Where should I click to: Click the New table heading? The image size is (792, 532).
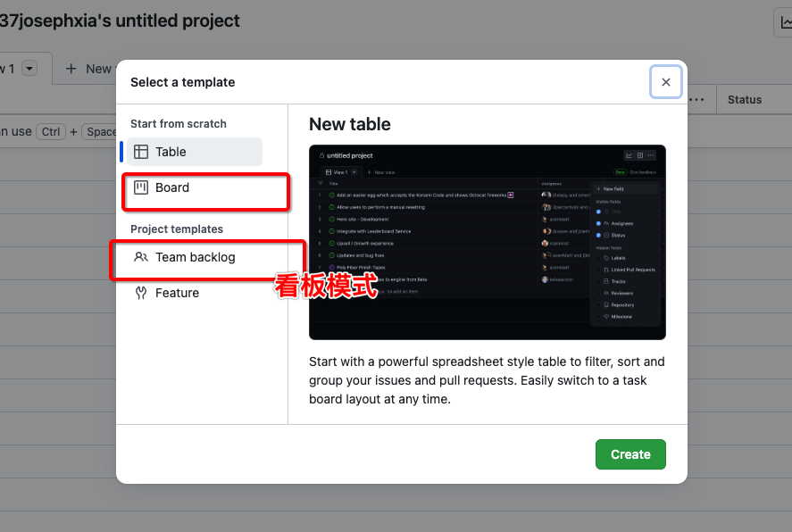click(350, 124)
